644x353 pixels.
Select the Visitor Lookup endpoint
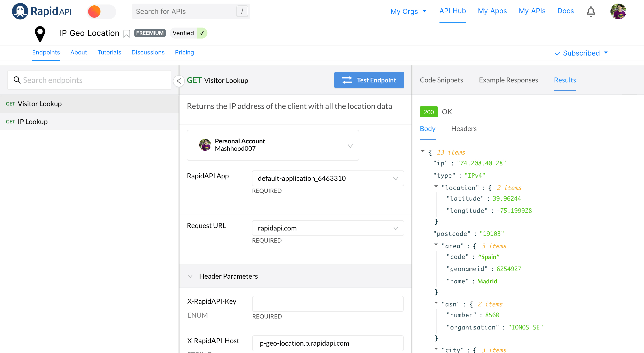(89, 103)
